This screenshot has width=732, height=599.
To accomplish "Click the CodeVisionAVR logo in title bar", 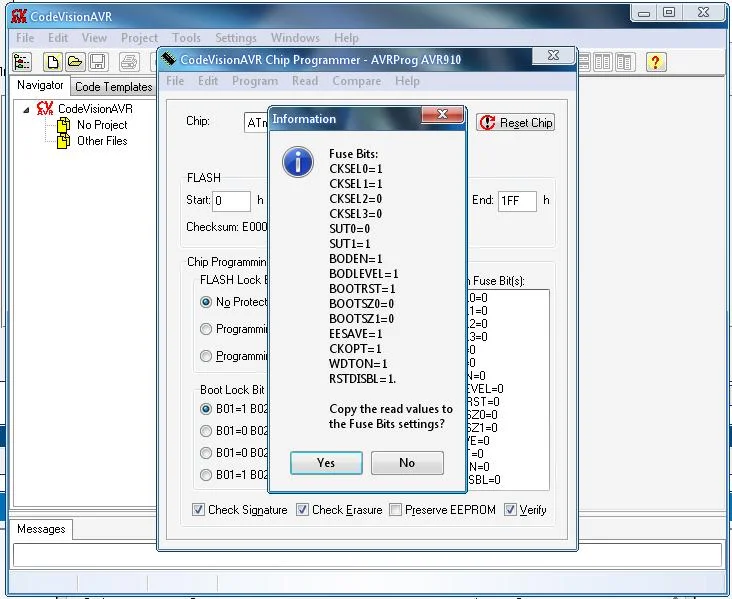I will [x=19, y=16].
